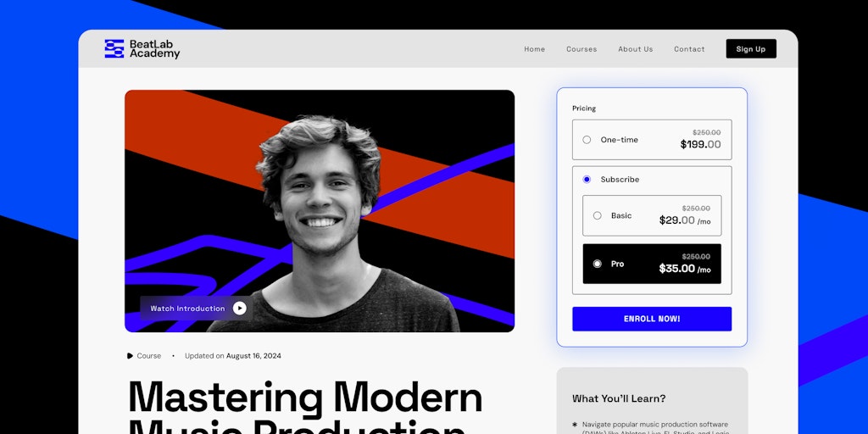Play the Watch Introduction video icon

coord(239,309)
